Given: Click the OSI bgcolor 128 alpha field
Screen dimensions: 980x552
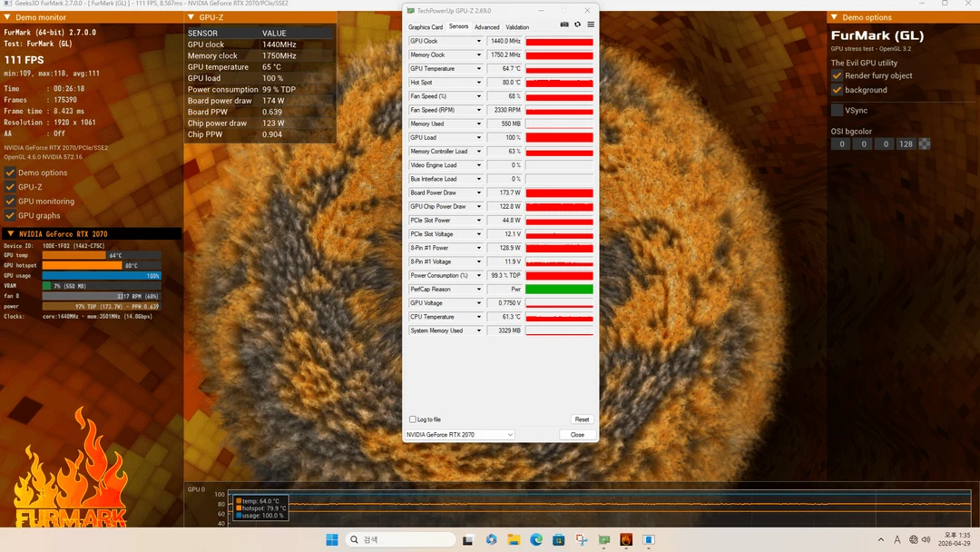Looking at the screenshot, I should point(906,143).
